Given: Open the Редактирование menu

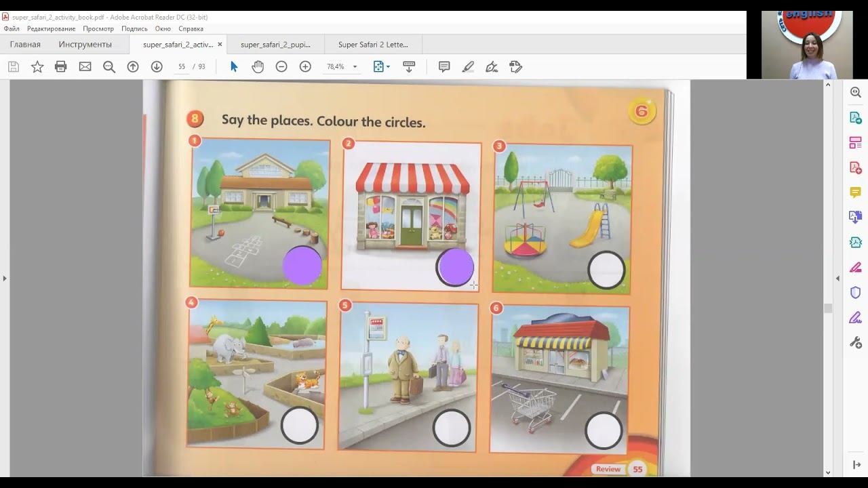Looking at the screenshot, I should pyautogui.click(x=52, y=28).
